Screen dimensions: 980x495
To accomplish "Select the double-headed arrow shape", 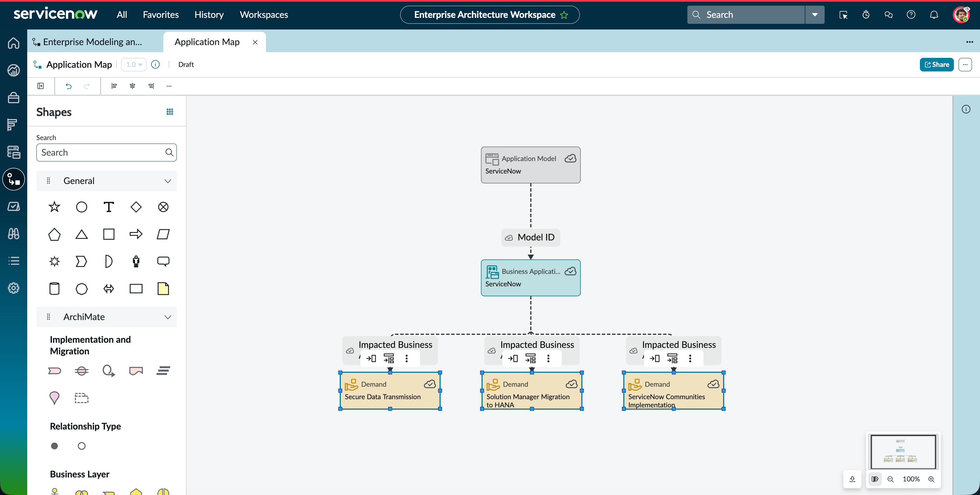I will (109, 289).
